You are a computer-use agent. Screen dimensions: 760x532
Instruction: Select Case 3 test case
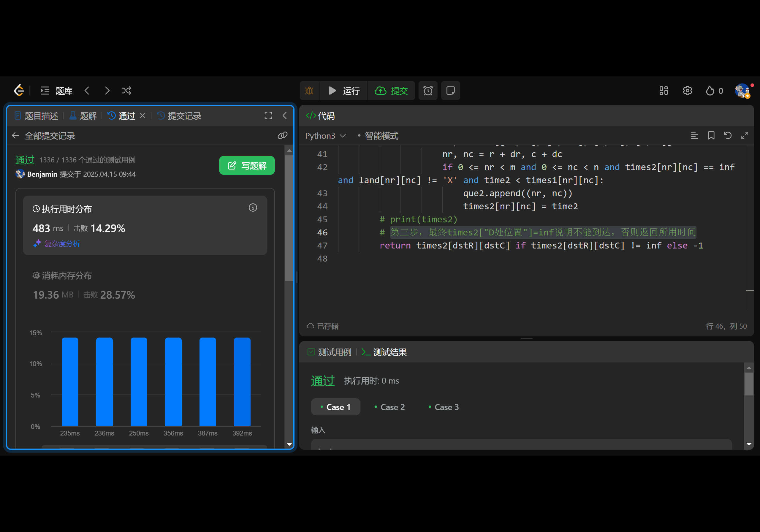tap(444, 407)
